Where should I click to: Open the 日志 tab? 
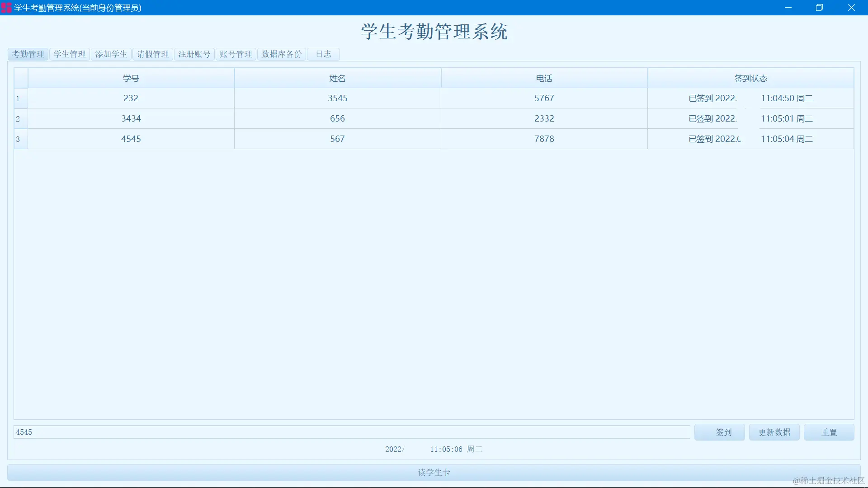pos(323,54)
